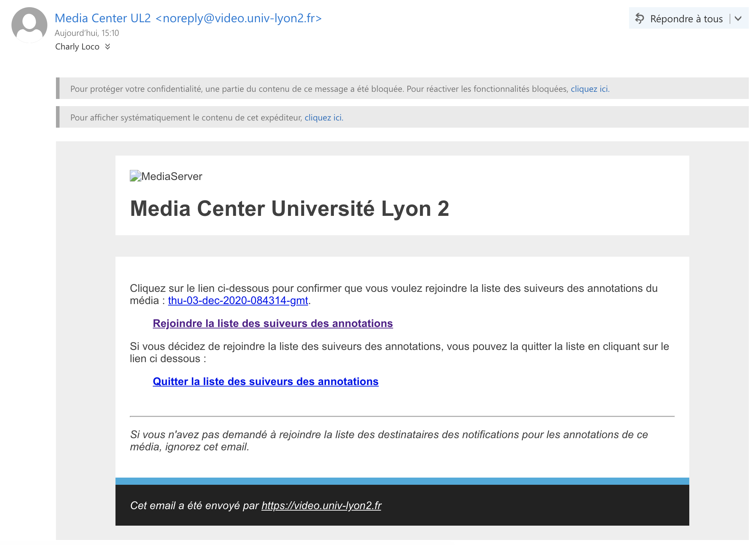Click the italic 'Si vous n'avez pas demandé' note
This screenshot has width=756, height=545.
(x=389, y=441)
